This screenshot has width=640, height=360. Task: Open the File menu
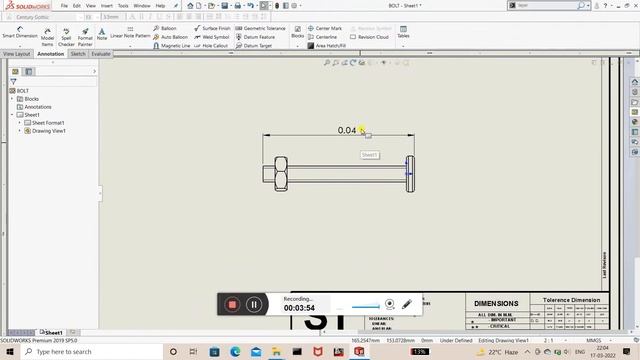64,6
